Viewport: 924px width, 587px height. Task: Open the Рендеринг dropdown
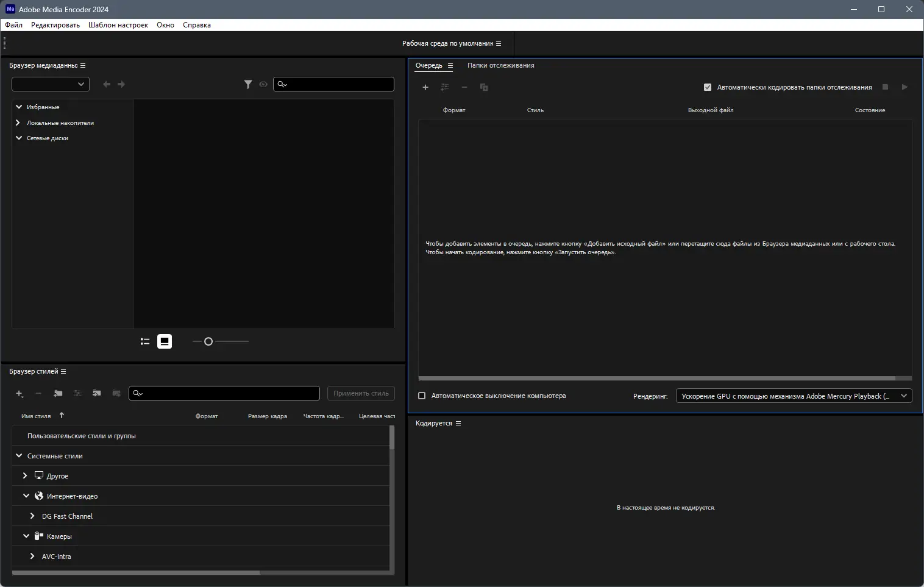[x=794, y=396]
